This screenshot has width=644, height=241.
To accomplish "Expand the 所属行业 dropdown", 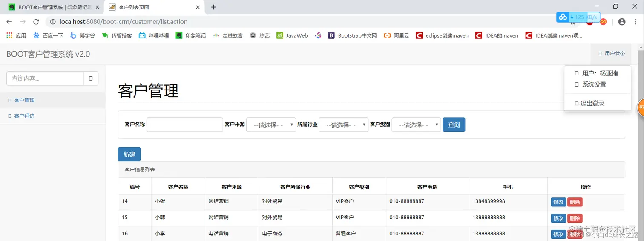I will tap(343, 125).
